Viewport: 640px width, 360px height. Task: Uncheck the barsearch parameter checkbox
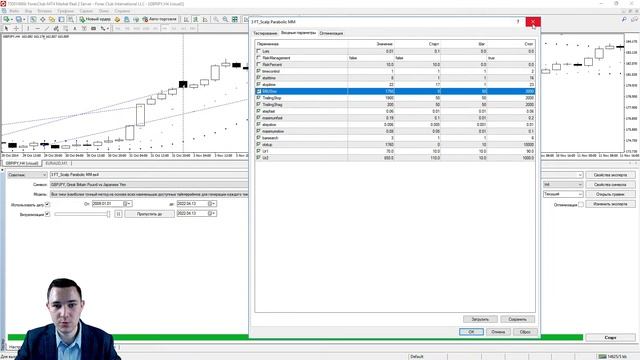(258, 138)
